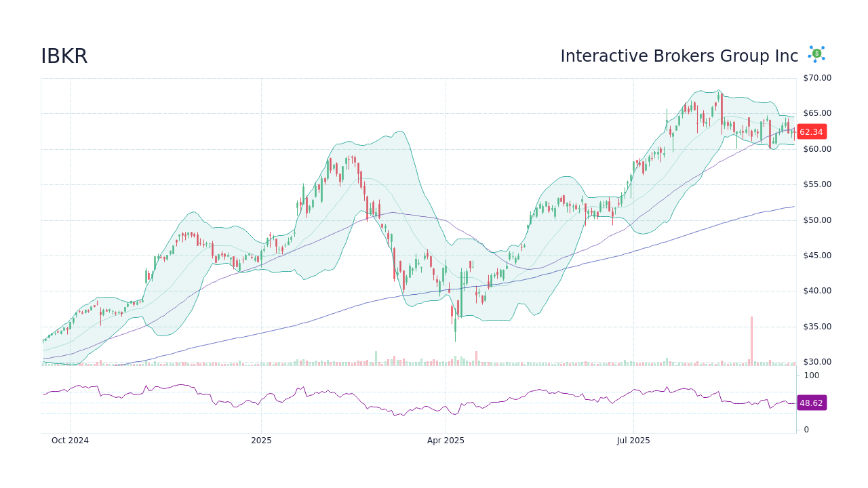Select the red 62.34 price marker
This screenshot has height=488, width=868.
811,132
